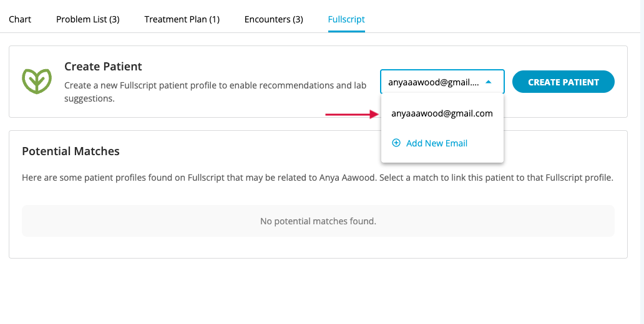
Task: Click the No potential matches found message
Action: (318, 221)
